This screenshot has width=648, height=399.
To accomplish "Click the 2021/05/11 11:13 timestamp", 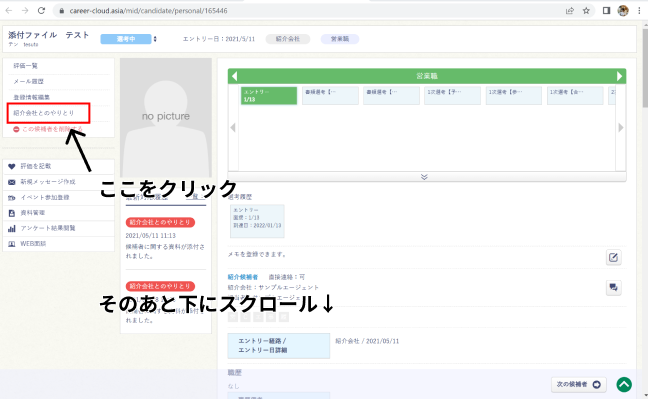I will (150, 236).
